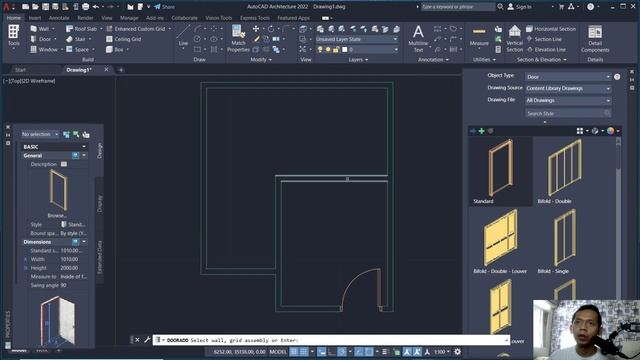This screenshot has height=360, width=640.
Task: Click the Measure tool
Action: [x=479, y=37]
